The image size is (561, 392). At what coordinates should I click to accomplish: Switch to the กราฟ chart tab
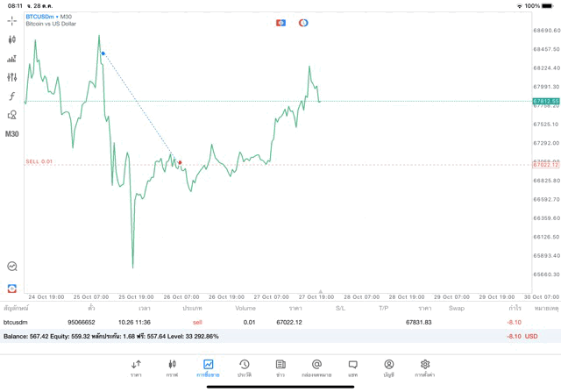[172, 367]
